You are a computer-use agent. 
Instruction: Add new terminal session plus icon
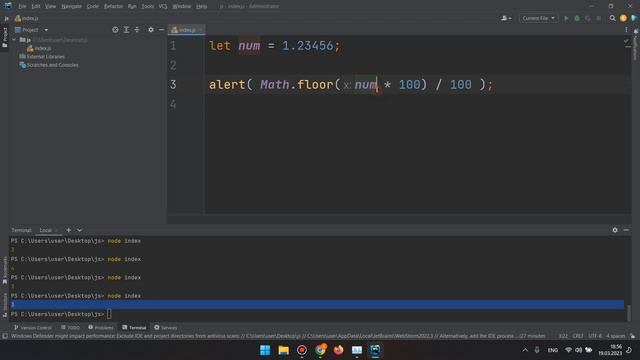click(69, 230)
